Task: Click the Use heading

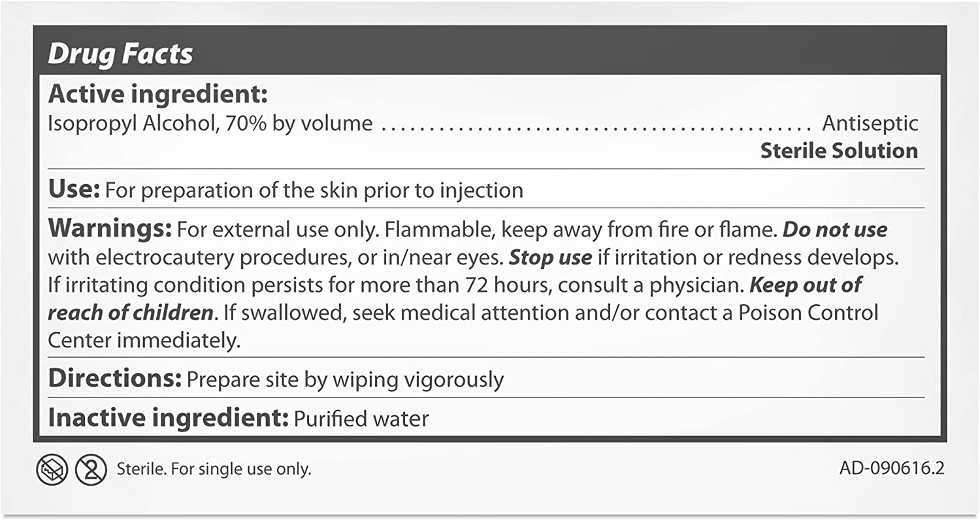Action: pos(73,190)
